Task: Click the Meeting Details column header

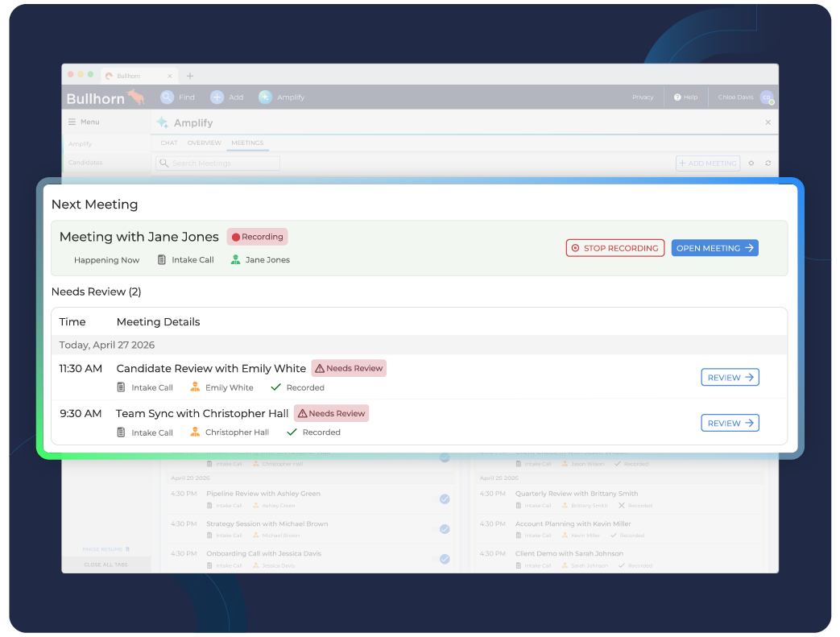Action: (x=158, y=321)
